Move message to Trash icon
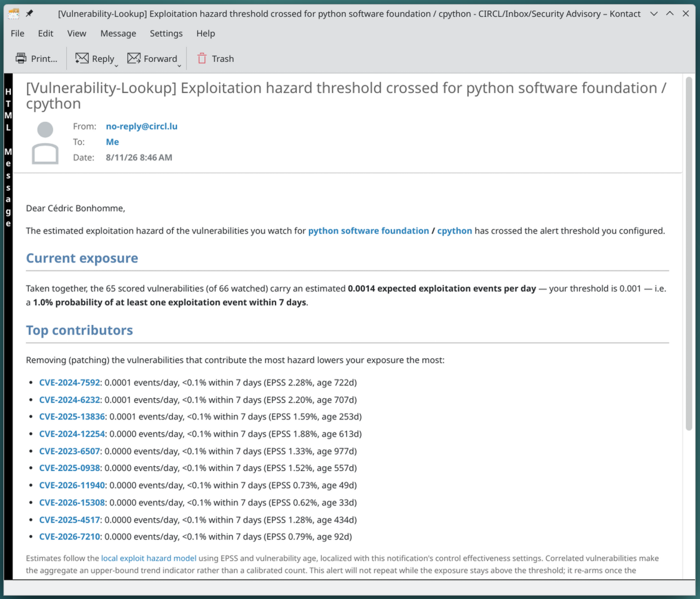This screenshot has width=700, height=599. point(202,58)
